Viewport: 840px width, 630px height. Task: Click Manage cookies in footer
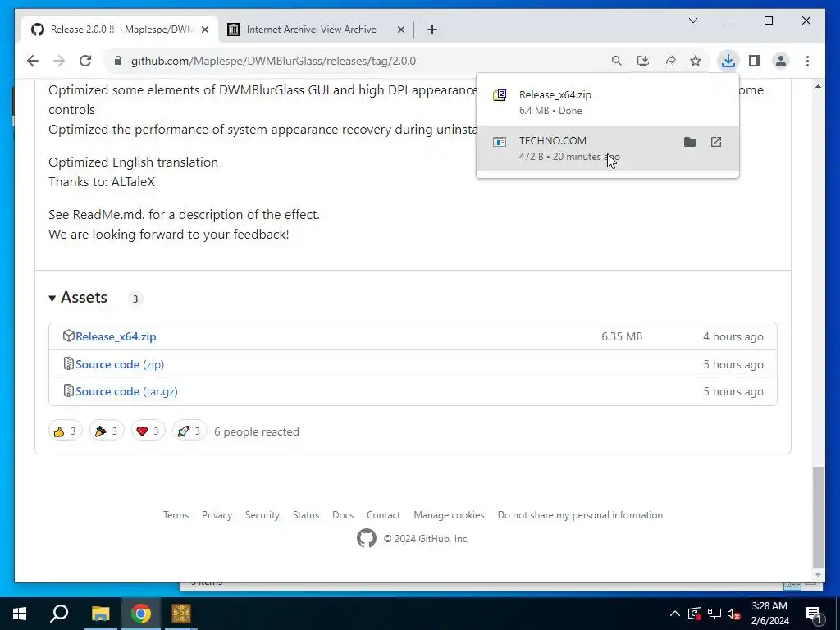point(449,515)
